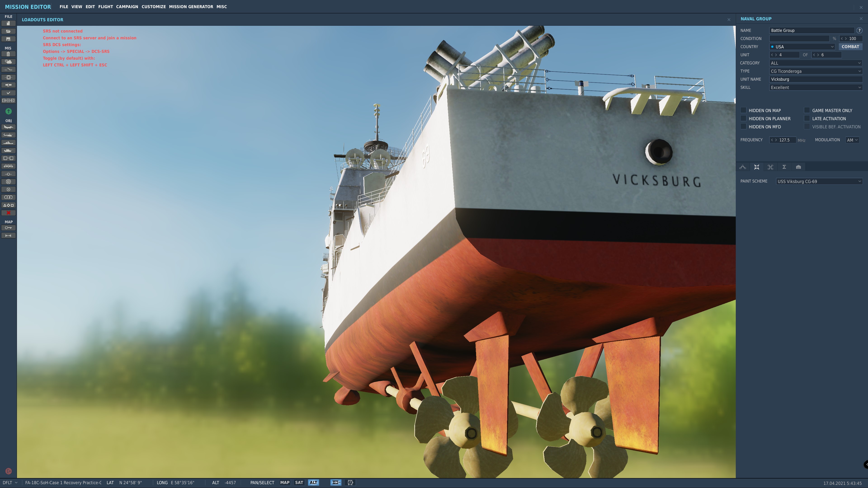
Task: Open the VIEW menu
Action: [77, 7]
